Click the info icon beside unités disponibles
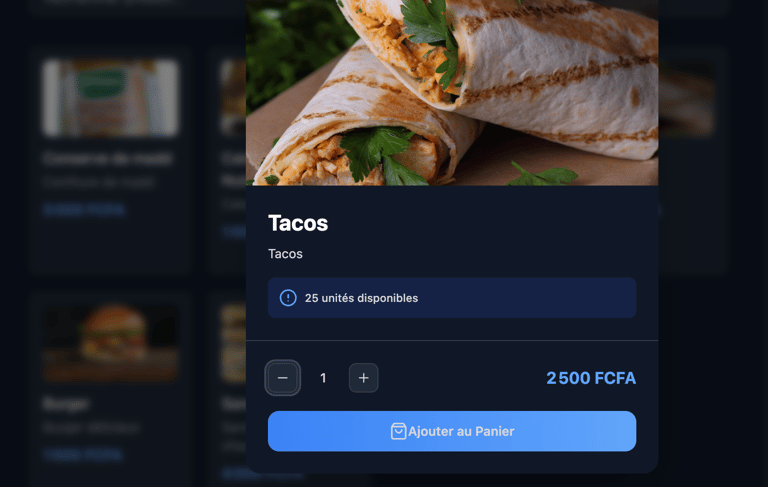768x487 pixels. (288, 298)
